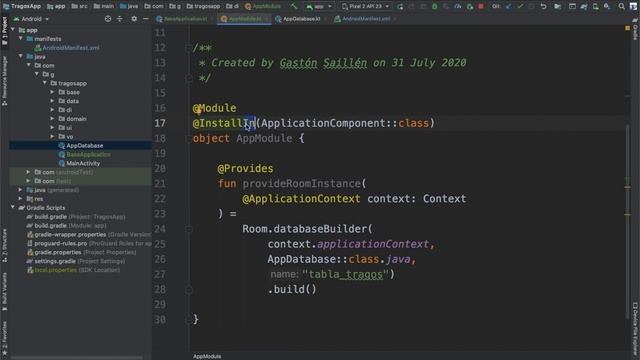Click the yellow inspection warning marker top-right of editor
640x360 pixels.
[627, 28]
